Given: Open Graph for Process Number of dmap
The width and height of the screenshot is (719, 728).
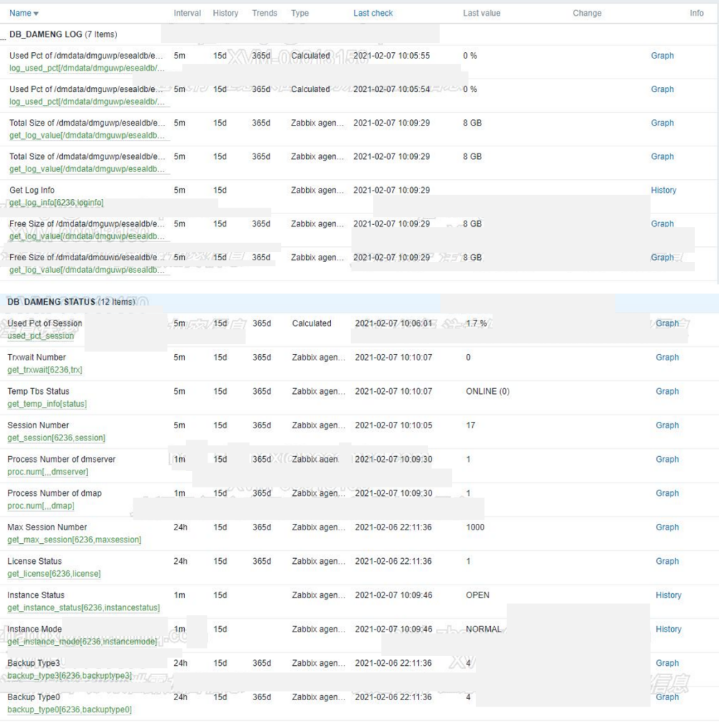Looking at the screenshot, I should 667,493.
